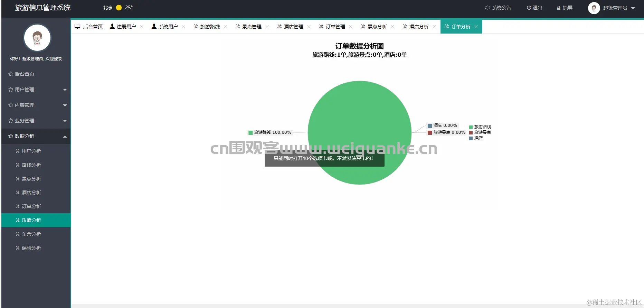
Task: Open 保险分析 in the sidebar
Action: tap(36, 248)
